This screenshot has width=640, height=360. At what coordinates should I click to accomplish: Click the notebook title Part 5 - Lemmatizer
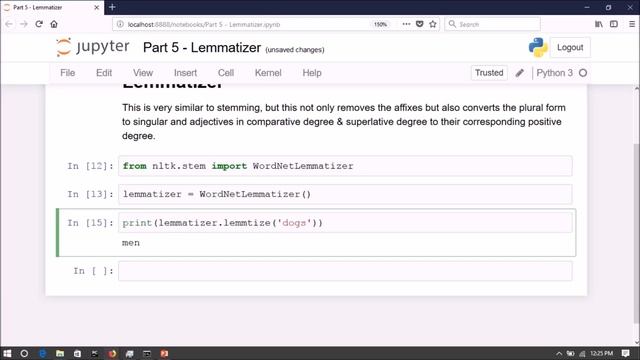(x=202, y=47)
